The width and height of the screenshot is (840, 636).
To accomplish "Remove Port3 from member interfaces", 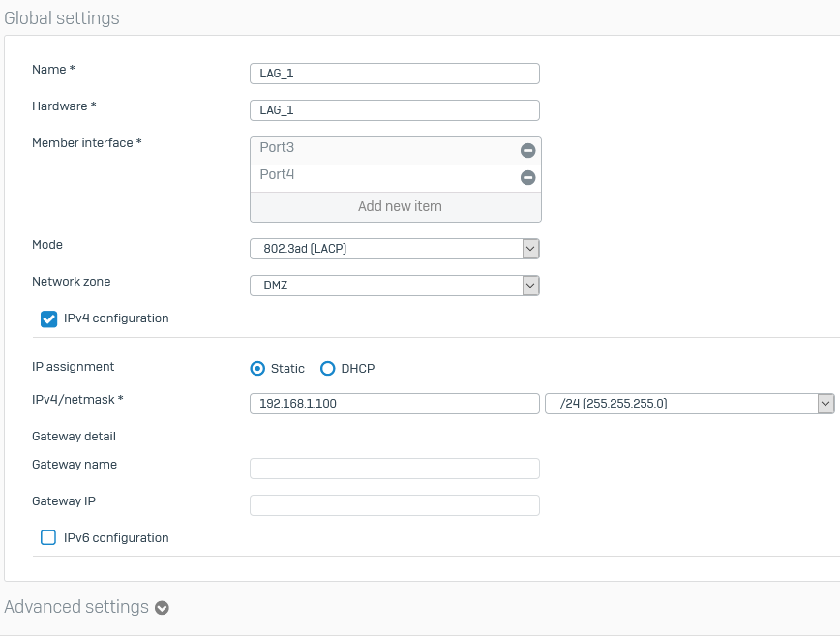I will (x=527, y=150).
